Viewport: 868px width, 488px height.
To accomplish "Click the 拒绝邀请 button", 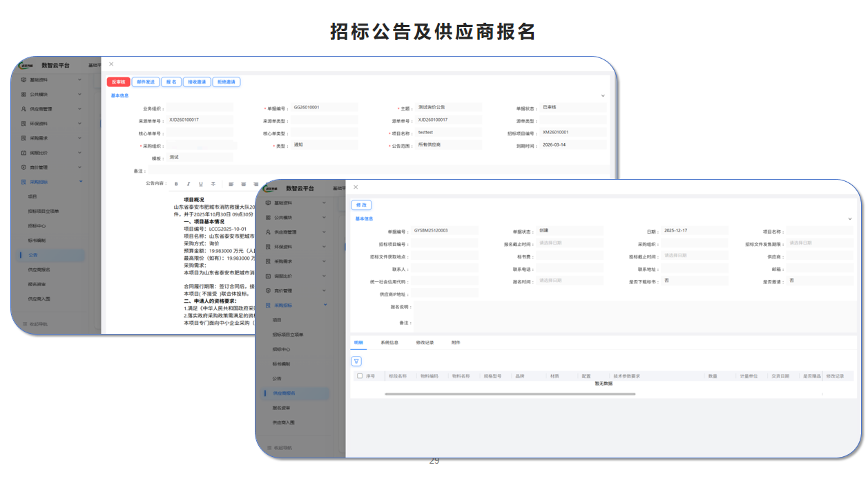I will tap(226, 82).
